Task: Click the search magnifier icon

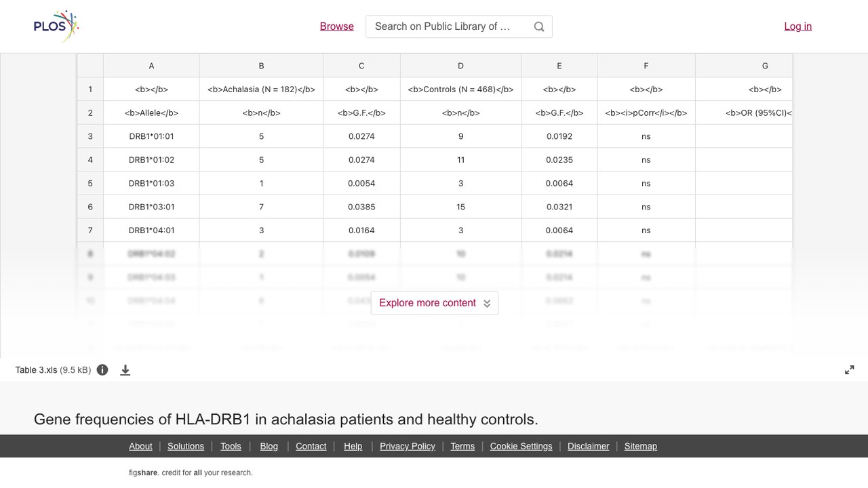Action: coord(539,26)
